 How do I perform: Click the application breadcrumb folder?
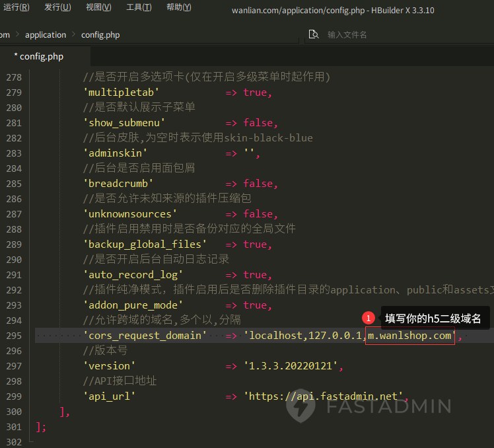46,34
